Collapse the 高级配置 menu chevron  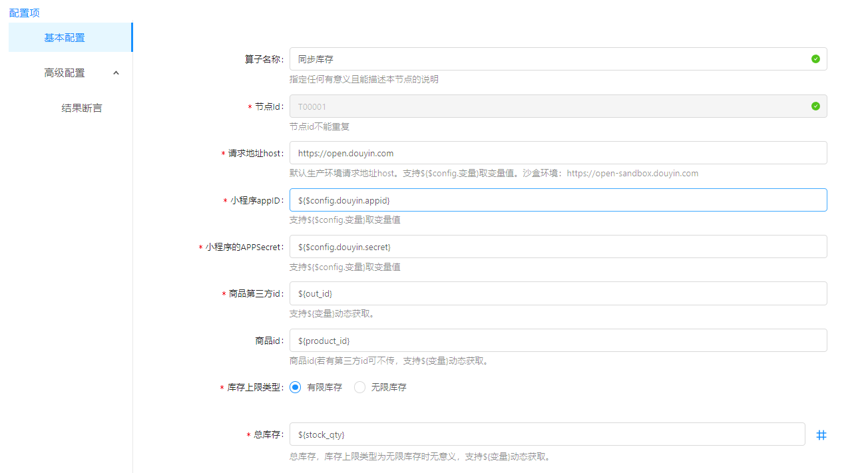point(116,73)
